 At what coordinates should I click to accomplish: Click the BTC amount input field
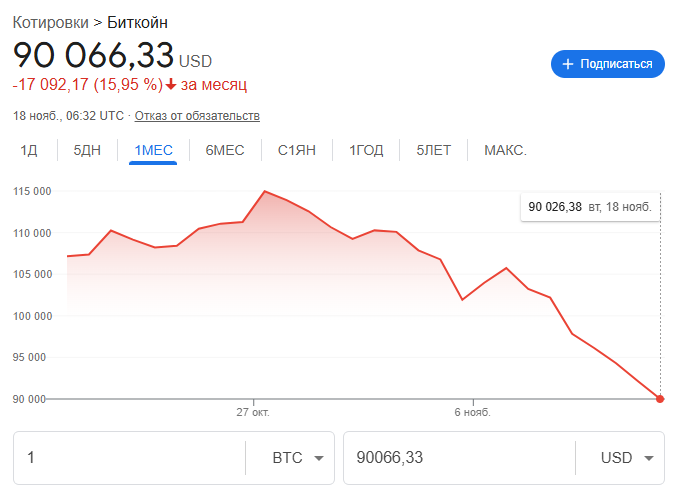[x=130, y=458]
